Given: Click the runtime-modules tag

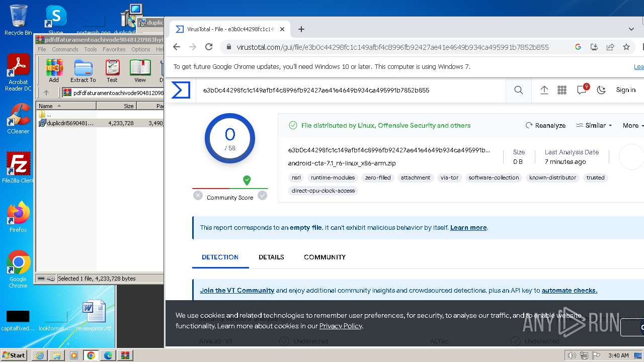Looking at the screenshot, I should [333, 177].
